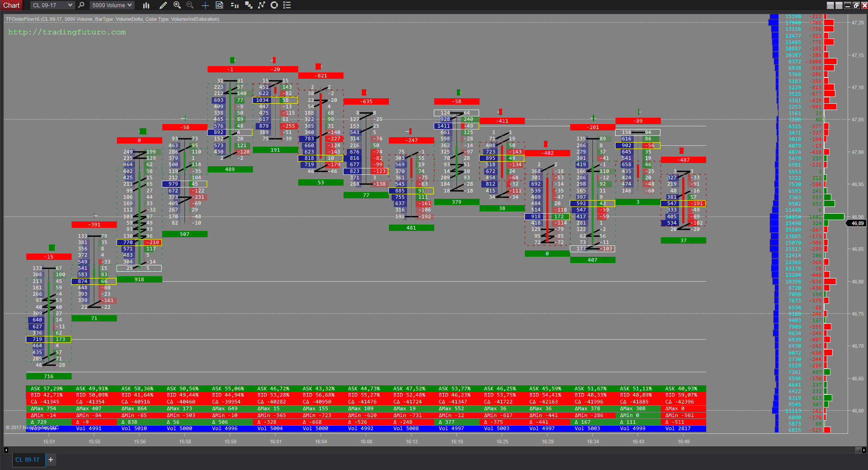This screenshot has width=868, height=470.
Task: Click the zoom in magnifier icon
Action: pyautogui.click(x=177, y=5)
